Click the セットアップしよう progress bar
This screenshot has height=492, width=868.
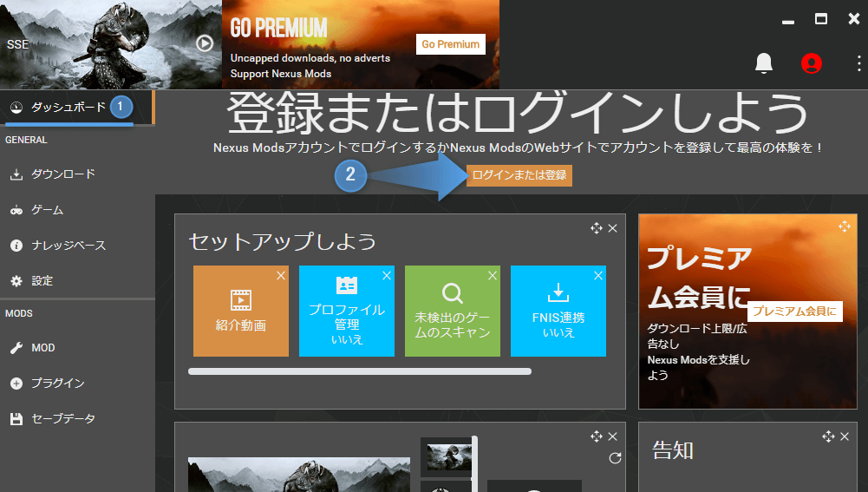click(x=360, y=371)
